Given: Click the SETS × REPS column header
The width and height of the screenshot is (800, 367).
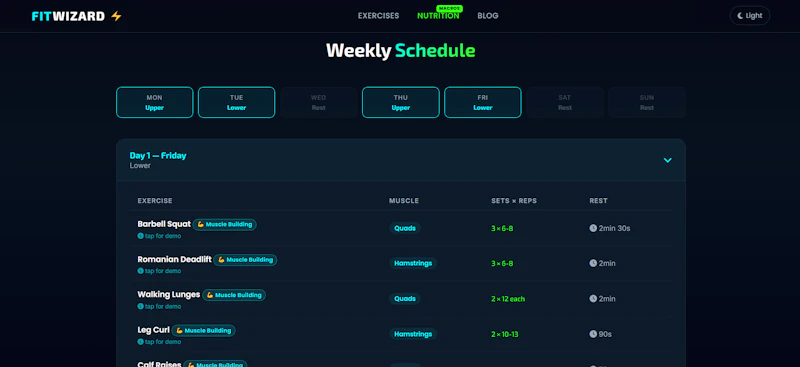Looking at the screenshot, I should click(x=514, y=201).
